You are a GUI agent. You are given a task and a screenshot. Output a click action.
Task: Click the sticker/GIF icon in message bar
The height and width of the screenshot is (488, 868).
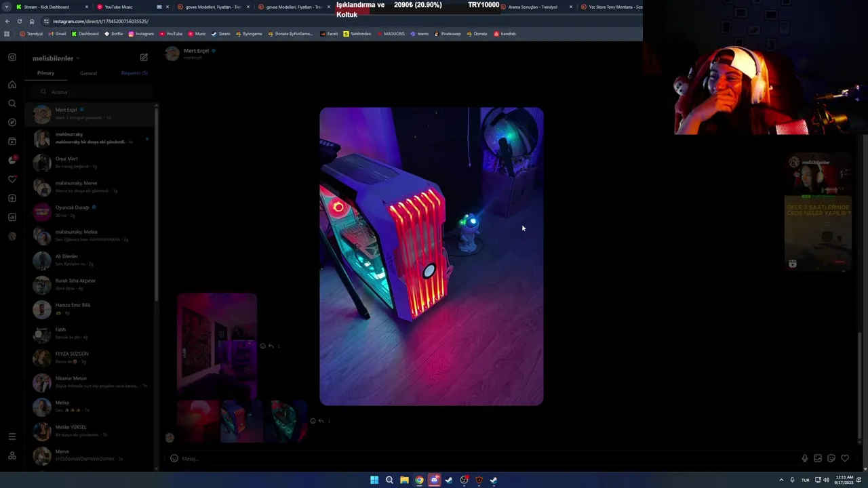(831, 458)
